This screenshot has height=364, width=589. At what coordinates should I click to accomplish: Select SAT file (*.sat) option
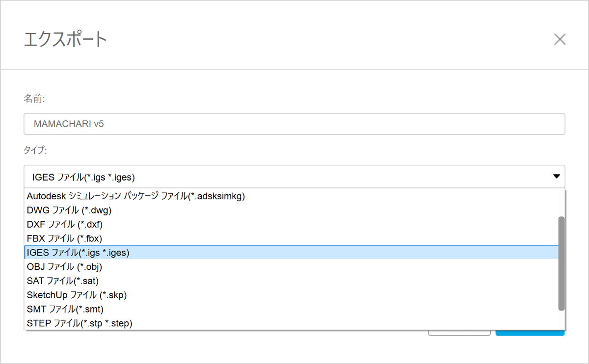[63, 281]
